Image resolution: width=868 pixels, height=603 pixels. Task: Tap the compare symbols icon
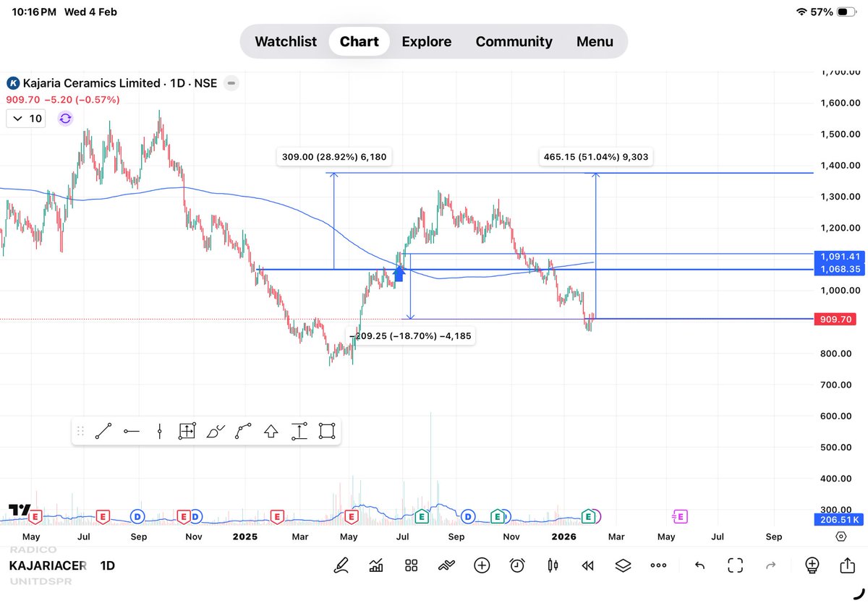click(x=447, y=565)
